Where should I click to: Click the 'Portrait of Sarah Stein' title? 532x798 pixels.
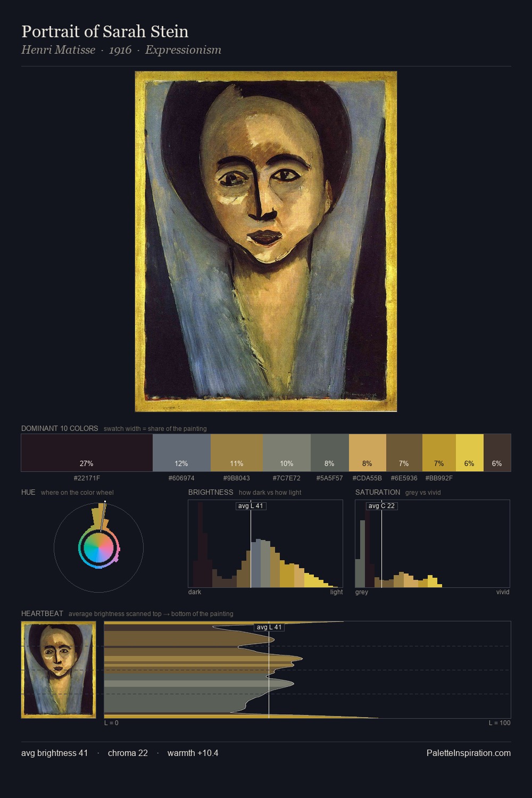pos(105,31)
